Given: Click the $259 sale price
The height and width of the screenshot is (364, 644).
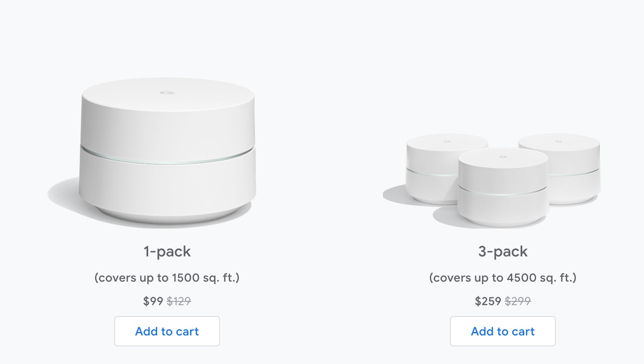Looking at the screenshot, I should (487, 301).
